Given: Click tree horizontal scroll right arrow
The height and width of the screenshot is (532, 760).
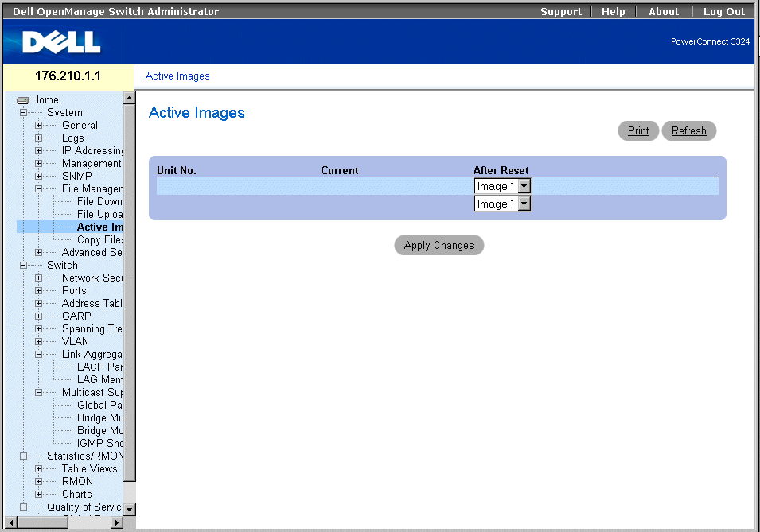Looking at the screenshot, I should point(116,522).
